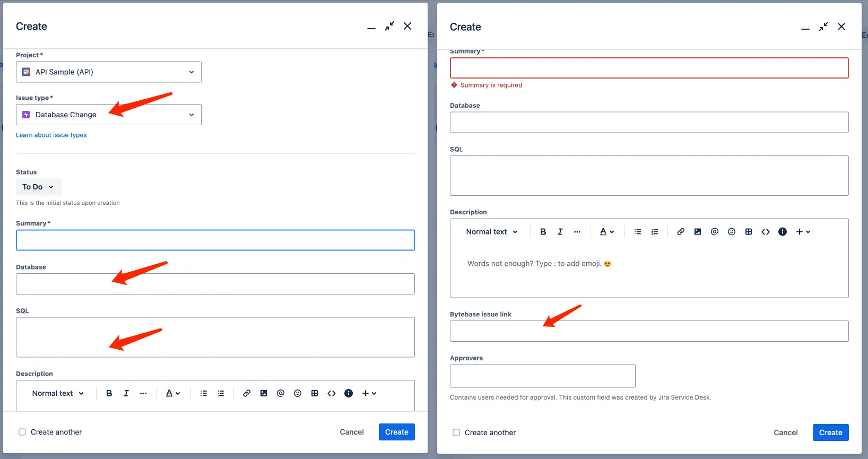Exit full screen in left Create dialog
This screenshot has height=459, width=868.
point(389,26)
